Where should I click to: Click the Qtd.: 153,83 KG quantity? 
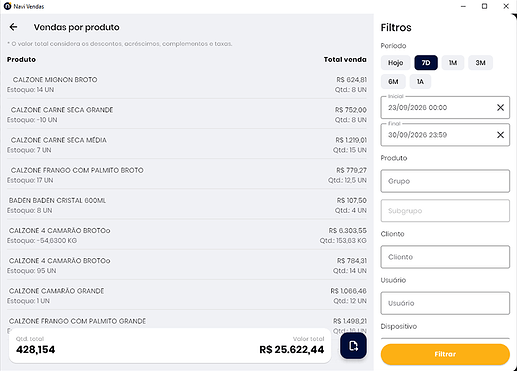pyautogui.click(x=343, y=240)
